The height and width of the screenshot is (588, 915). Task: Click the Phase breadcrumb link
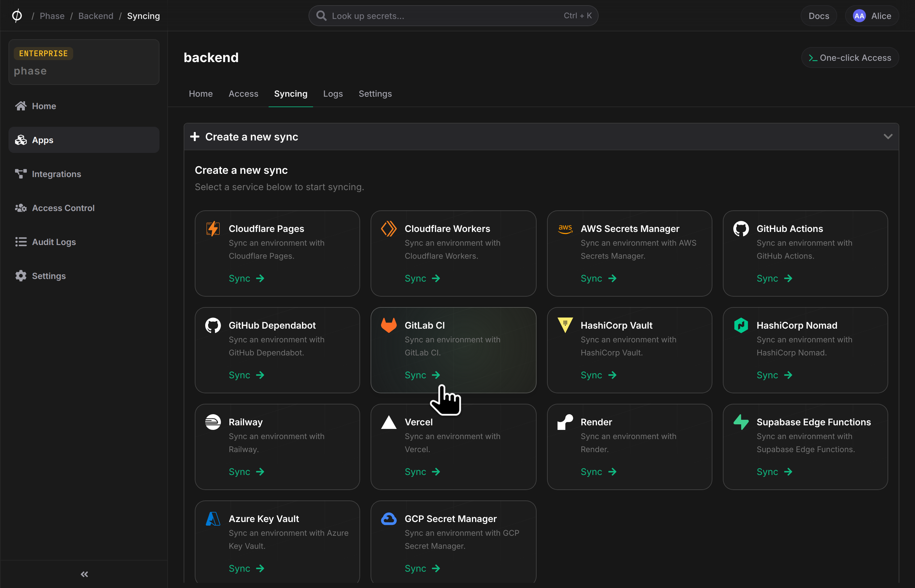[52, 16]
